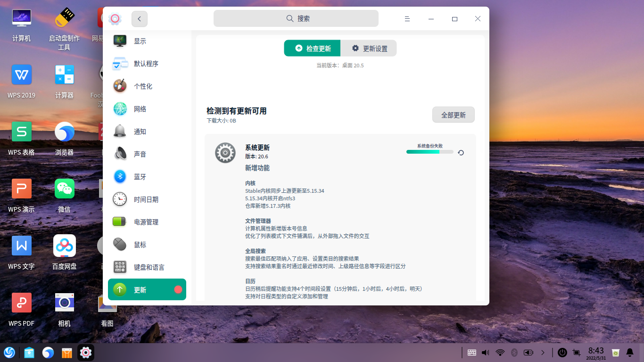Click the volume icon in system tray
644x362 pixels.
click(485, 352)
